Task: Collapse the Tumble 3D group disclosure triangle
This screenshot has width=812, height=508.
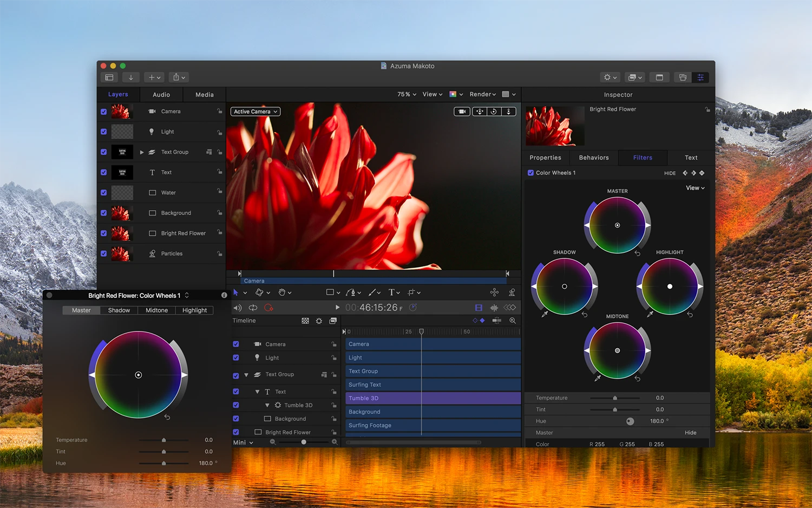Action: 267,405
